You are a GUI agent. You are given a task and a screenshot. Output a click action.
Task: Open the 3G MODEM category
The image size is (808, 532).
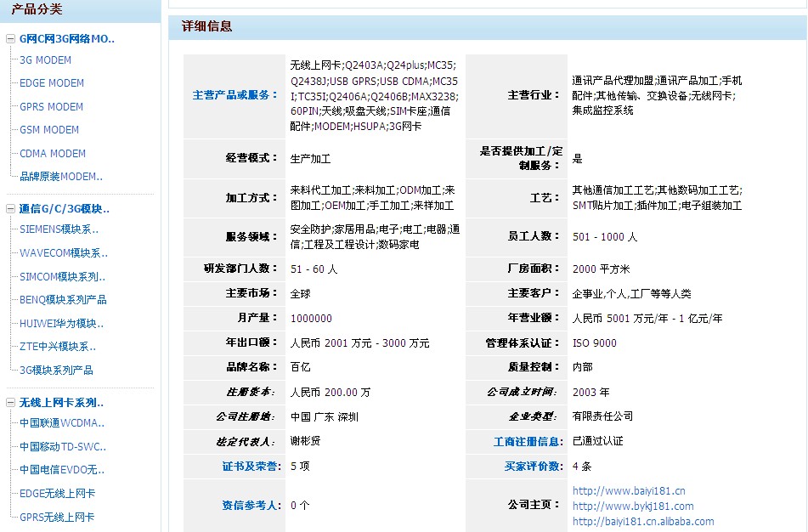coord(45,60)
